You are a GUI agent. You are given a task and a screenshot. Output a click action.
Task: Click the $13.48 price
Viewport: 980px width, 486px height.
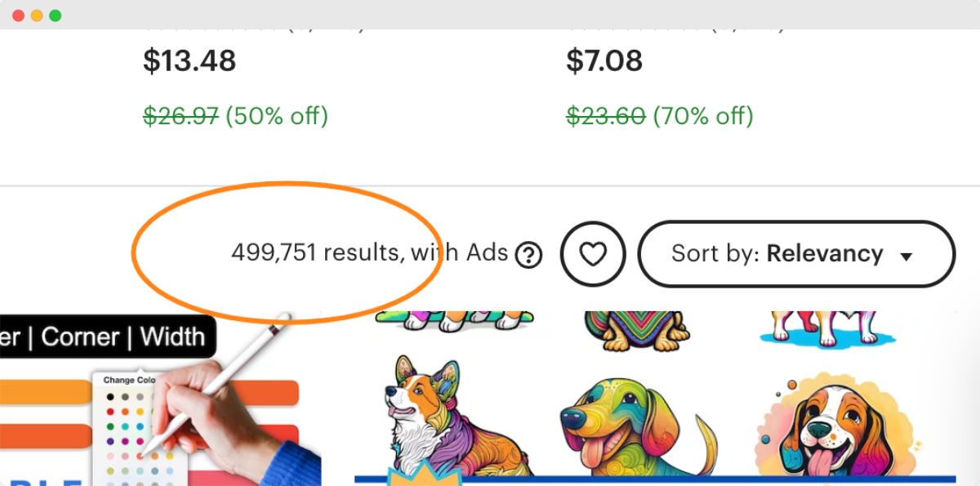tap(189, 61)
